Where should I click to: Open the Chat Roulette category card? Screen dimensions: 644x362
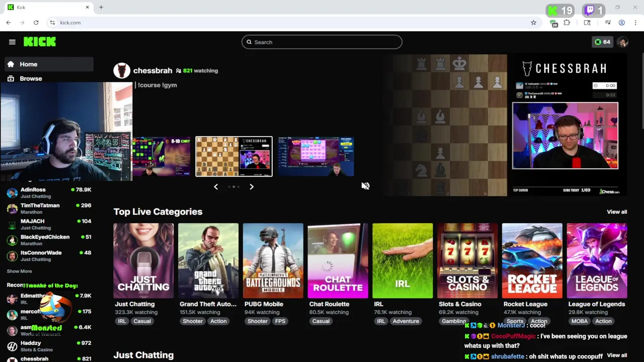pos(338,261)
